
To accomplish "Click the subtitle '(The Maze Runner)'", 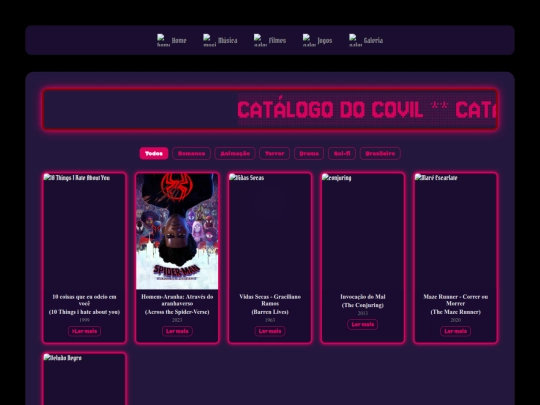I will coord(455,312).
